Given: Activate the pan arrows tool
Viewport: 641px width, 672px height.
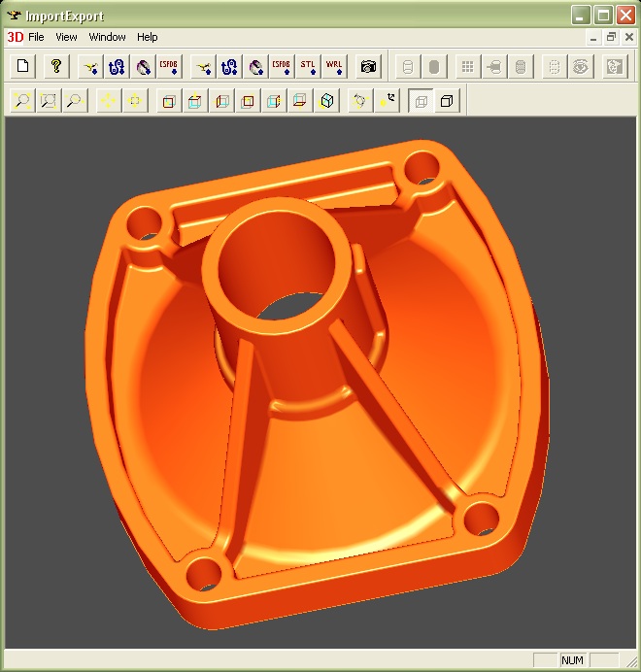Looking at the screenshot, I should [x=108, y=101].
